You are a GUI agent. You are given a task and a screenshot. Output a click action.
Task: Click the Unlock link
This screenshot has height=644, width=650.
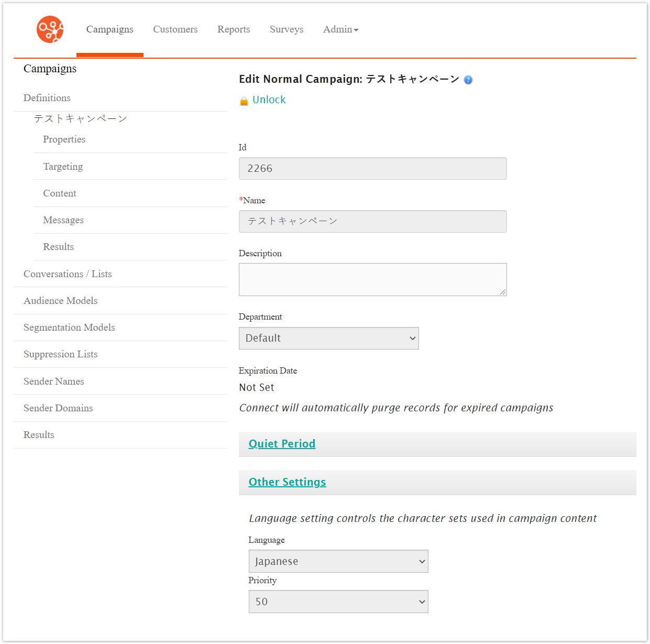[269, 100]
